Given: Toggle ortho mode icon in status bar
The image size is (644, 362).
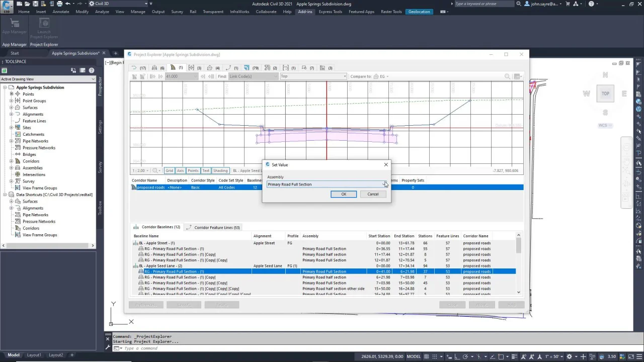Looking at the screenshot, I should pos(457,356).
